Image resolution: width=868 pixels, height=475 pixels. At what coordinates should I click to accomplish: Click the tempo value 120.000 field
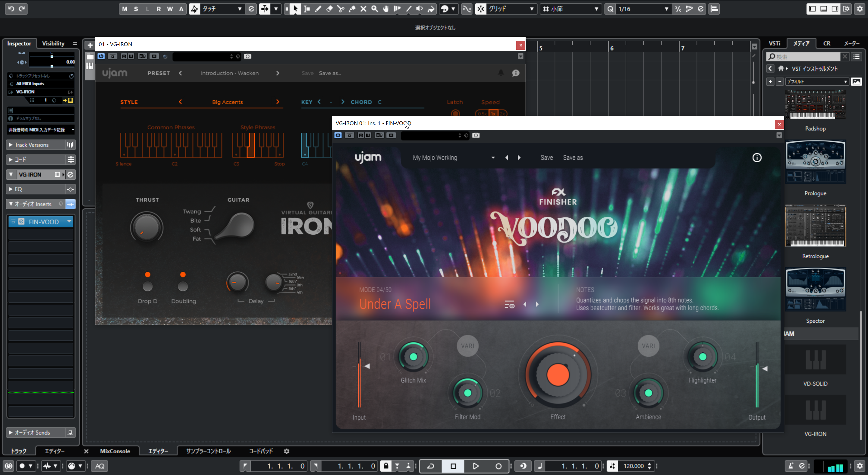point(633,466)
